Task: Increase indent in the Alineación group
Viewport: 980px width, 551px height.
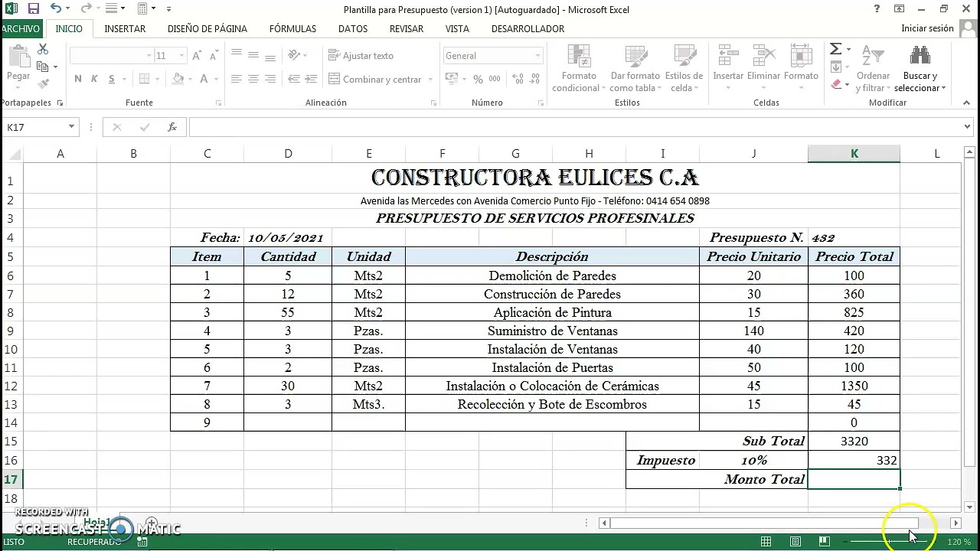Action: click(312, 79)
